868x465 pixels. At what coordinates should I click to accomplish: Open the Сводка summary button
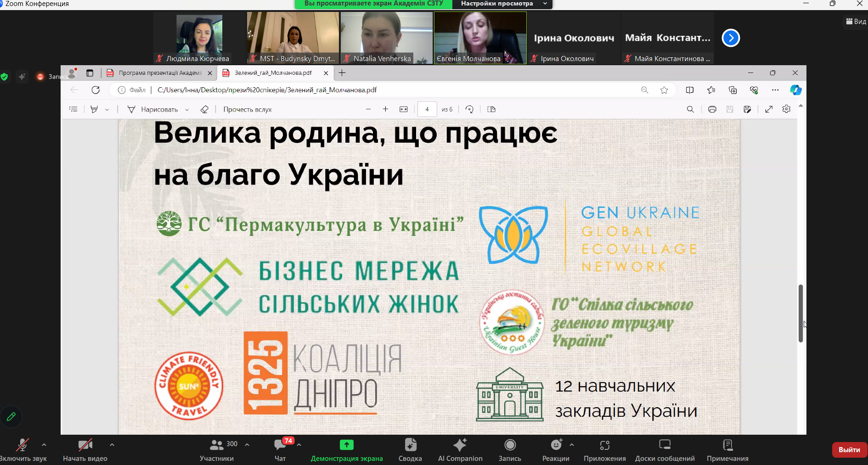coord(410,450)
